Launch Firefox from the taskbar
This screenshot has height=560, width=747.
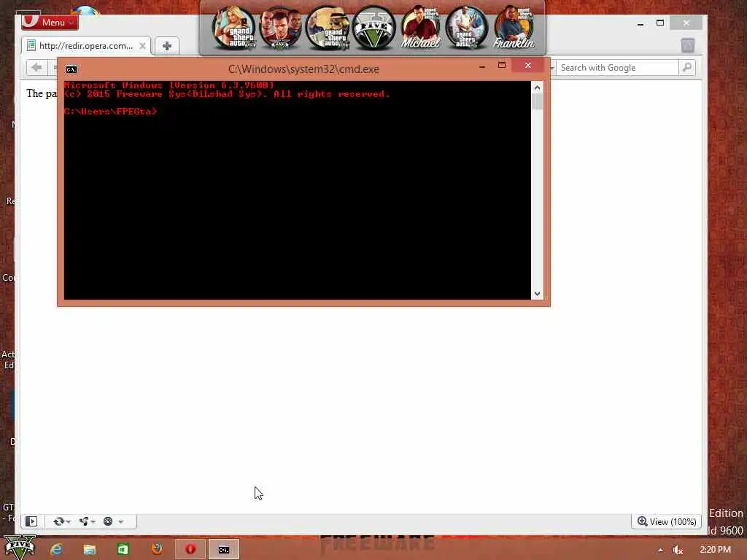157,549
